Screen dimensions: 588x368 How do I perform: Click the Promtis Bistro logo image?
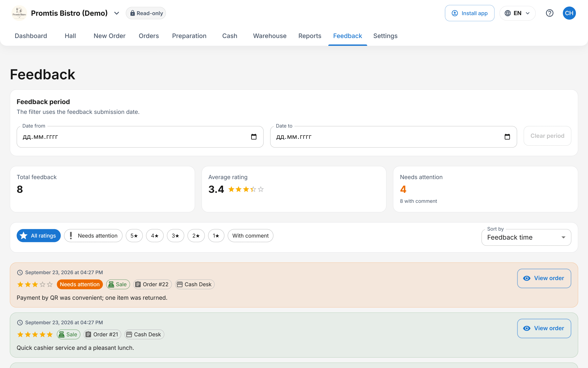click(19, 13)
